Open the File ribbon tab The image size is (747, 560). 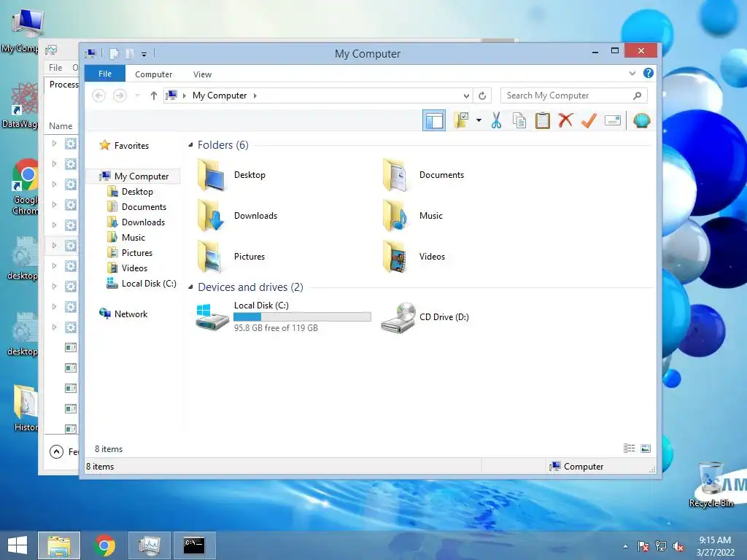[x=105, y=74]
